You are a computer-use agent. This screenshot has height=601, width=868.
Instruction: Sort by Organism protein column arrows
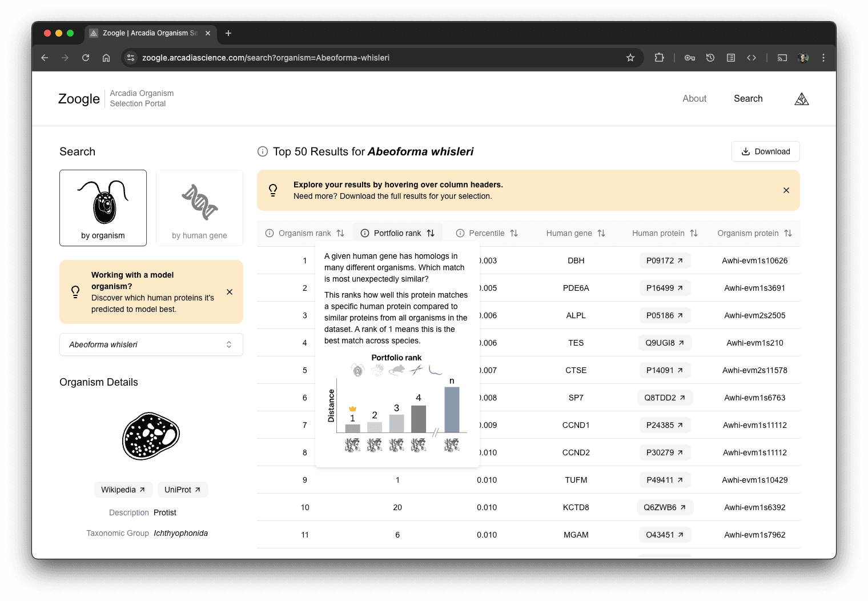pos(788,233)
